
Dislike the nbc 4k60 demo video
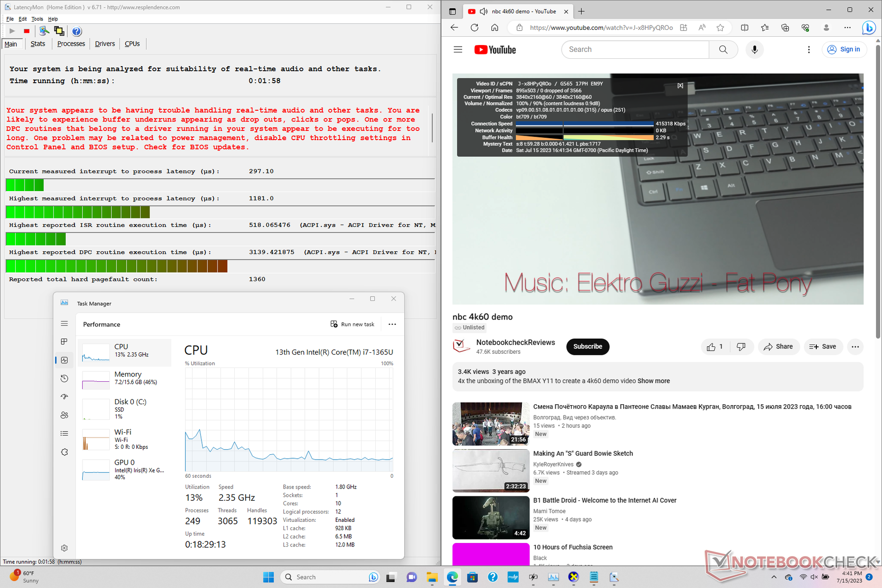click(741, 346)
